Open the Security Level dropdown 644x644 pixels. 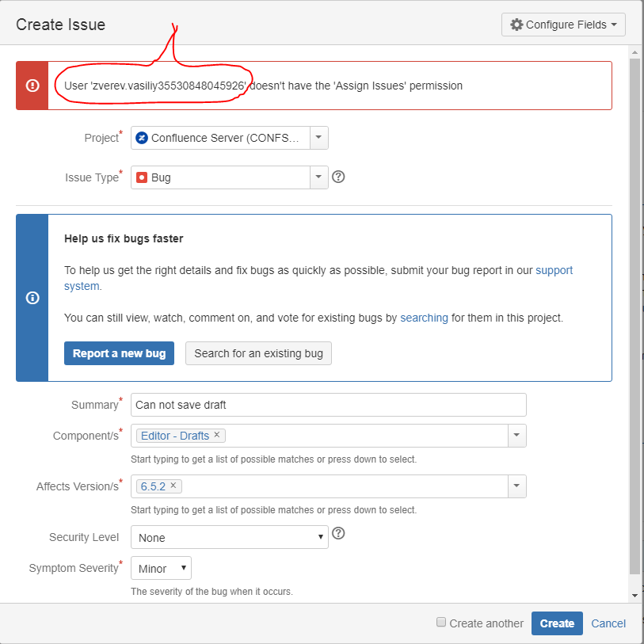click(x=230, y=537)
